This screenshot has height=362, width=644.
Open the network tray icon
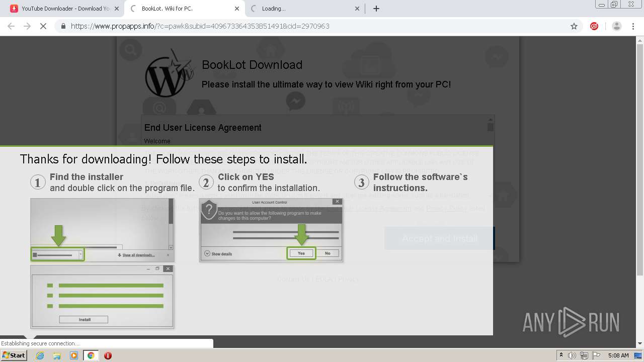tap(584, 355)
